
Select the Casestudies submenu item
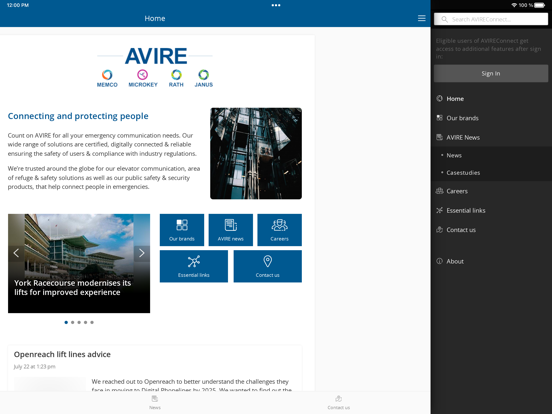491,172
